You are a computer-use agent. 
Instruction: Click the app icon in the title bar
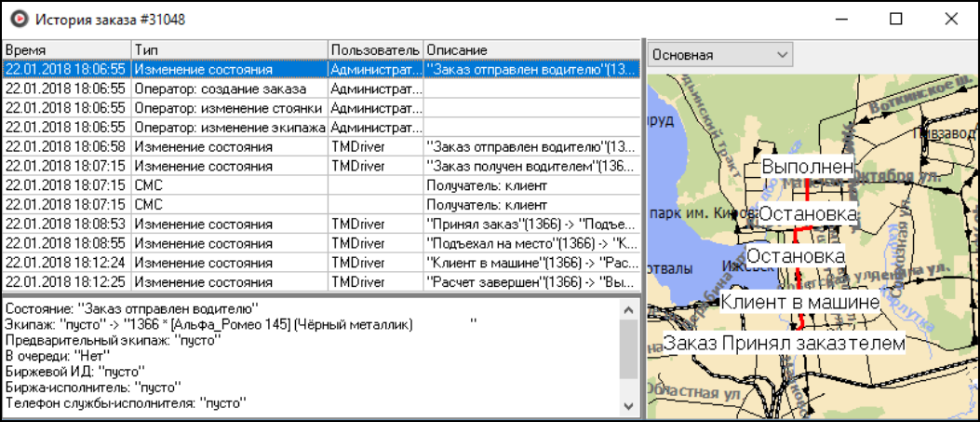pos(20,20)
